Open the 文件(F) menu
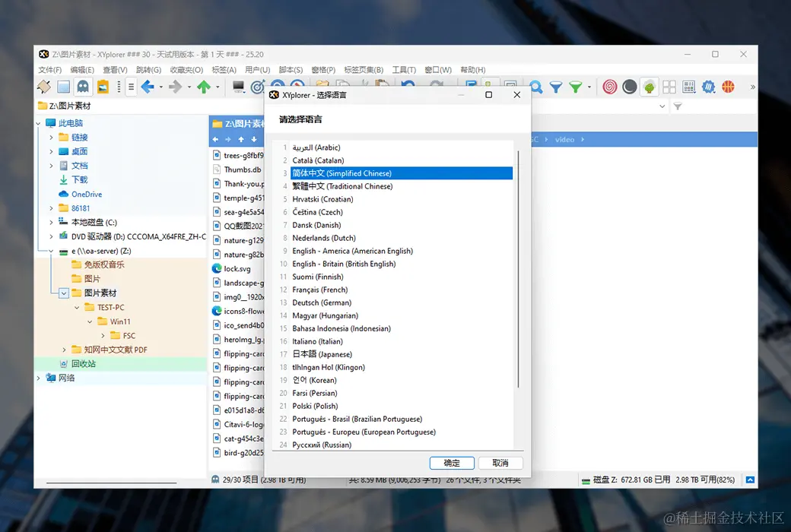Screen dimensions: 791x532 tap(49, 70)
